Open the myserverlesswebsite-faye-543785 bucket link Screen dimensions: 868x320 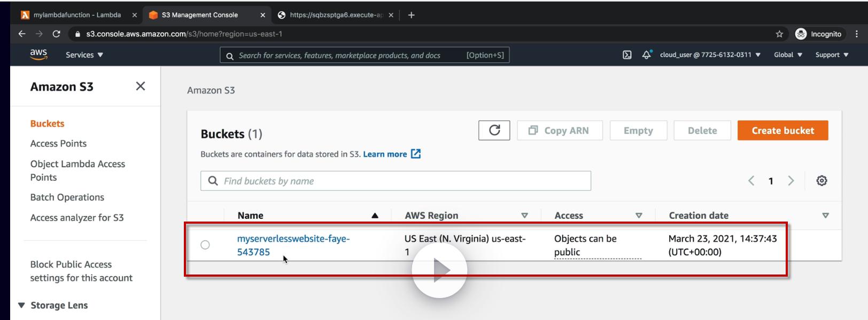[293, 239]
